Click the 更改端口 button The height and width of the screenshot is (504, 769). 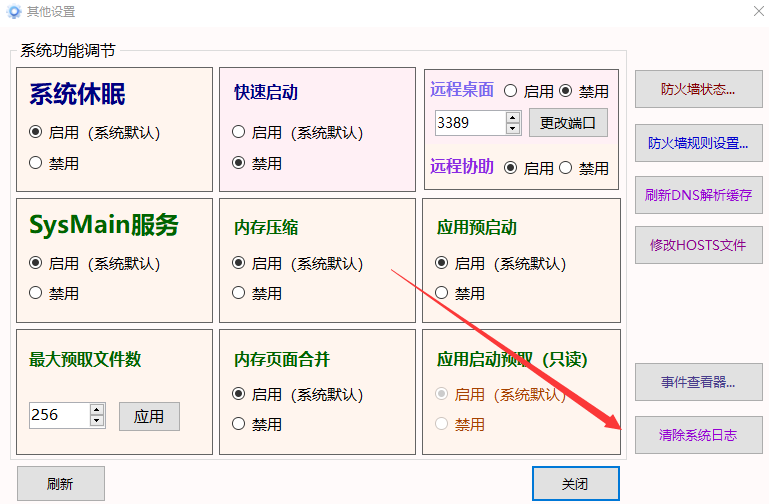[568, 123]
